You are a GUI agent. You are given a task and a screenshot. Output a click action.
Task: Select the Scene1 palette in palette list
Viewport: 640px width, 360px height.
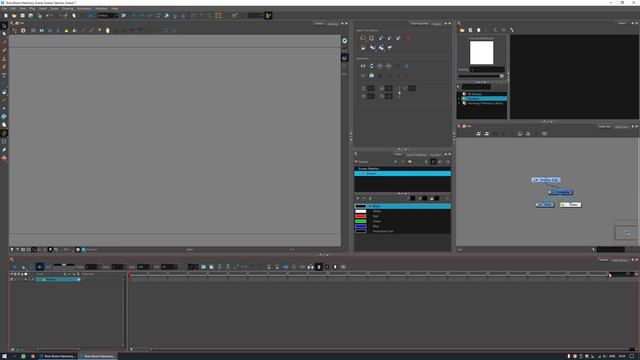point(402,173)
